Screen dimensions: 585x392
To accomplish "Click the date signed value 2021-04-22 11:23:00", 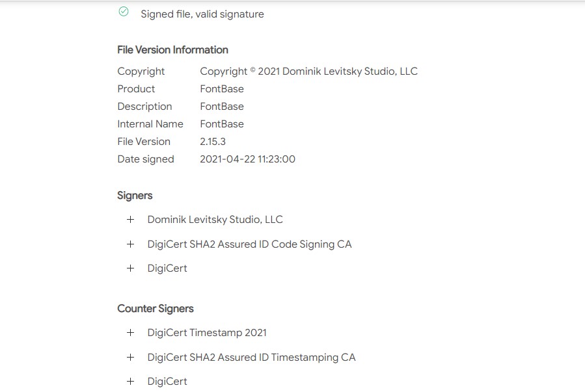I will 247,159.
